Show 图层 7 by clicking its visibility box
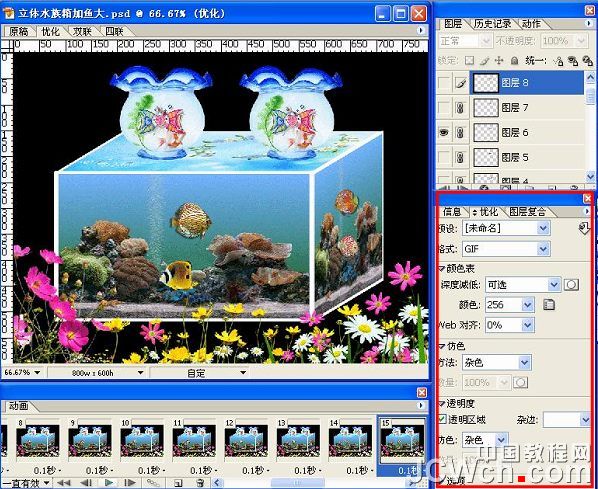The height and width of the screenshot is (489, 598). [x=444, y=108]
